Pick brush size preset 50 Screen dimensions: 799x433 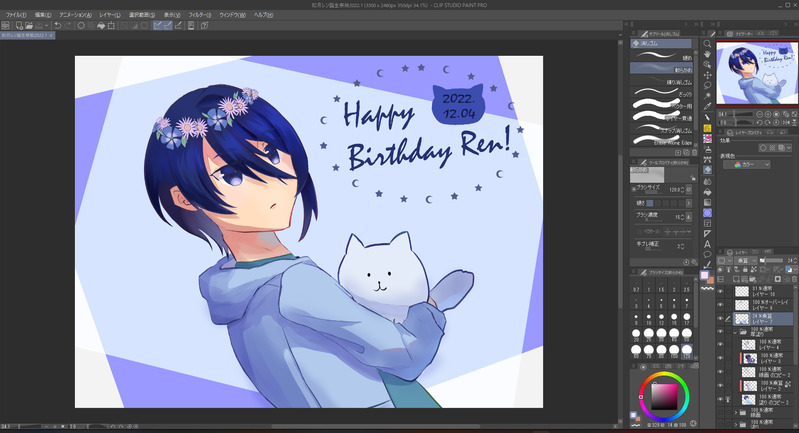tap(687, 334)
